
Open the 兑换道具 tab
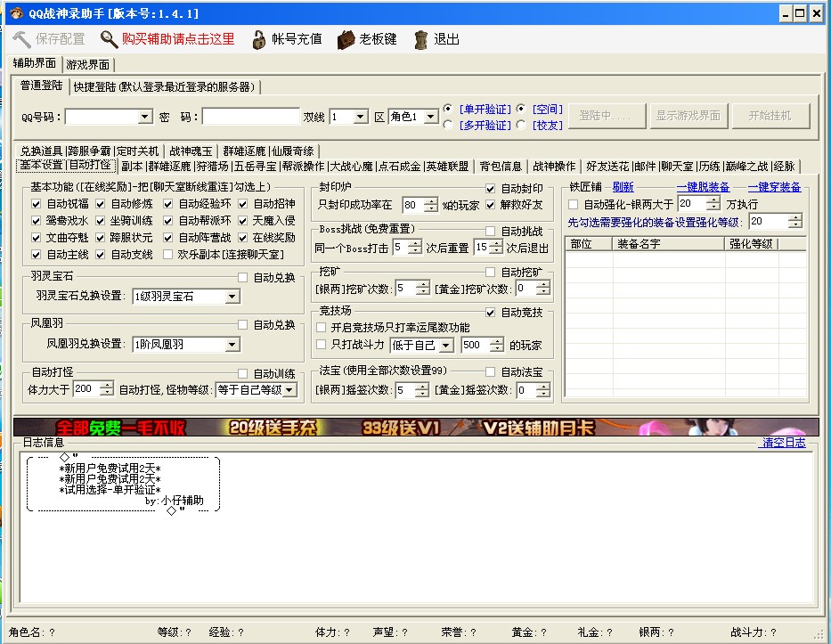tap(41, 151)
